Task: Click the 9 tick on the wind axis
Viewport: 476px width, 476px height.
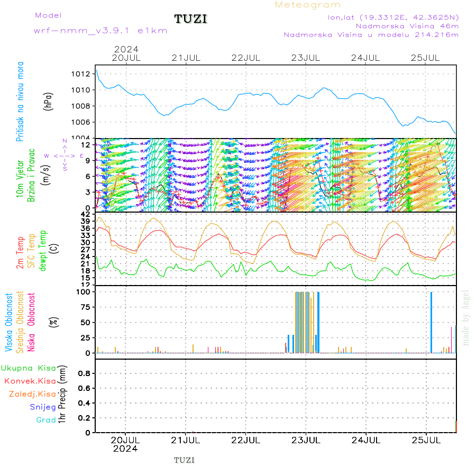Action: [88, 161]
